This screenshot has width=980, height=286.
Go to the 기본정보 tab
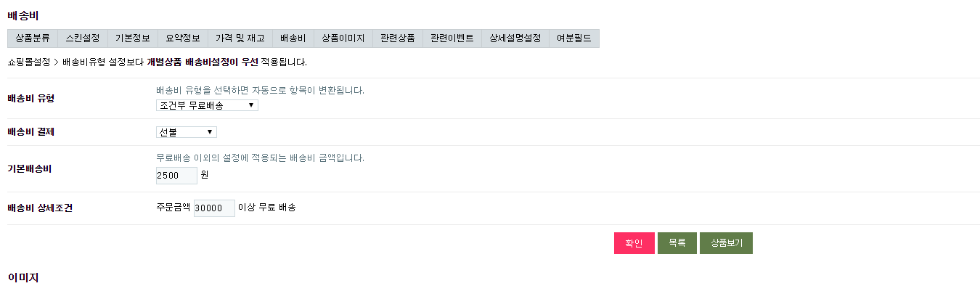point(132,38)
